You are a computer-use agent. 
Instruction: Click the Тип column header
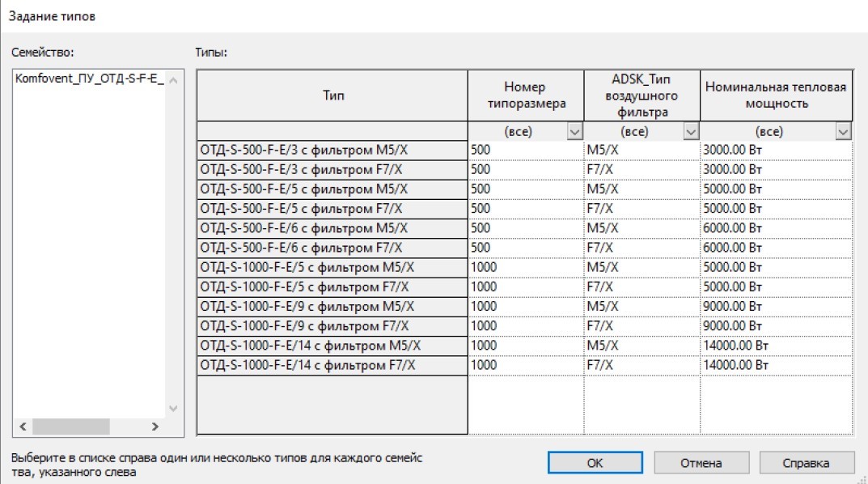(332, 96)
